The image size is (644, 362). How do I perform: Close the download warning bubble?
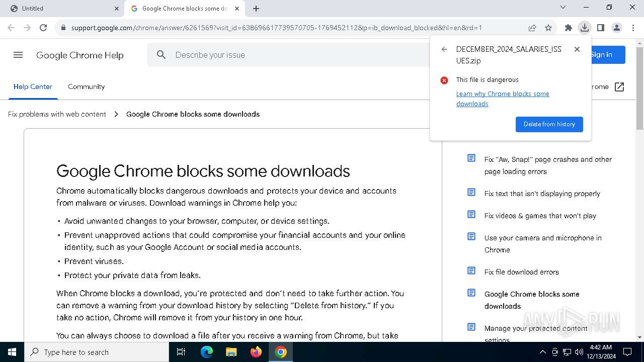tap(577, 49)
